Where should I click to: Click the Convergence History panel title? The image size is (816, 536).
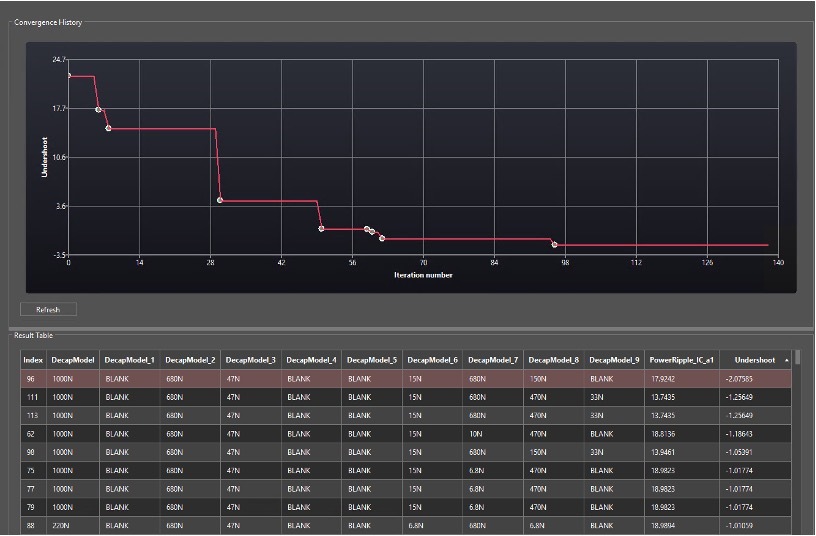click(x=48, y=22)
